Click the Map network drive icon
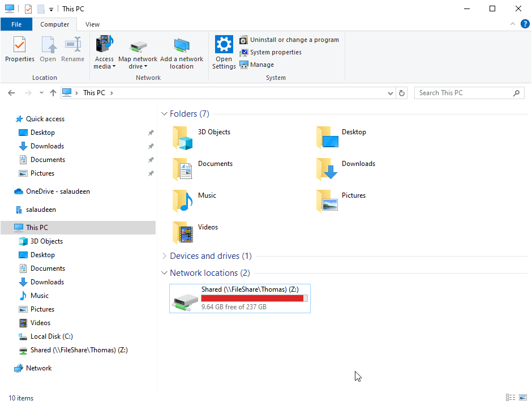The height and width of the screenshot is (405, 532). [138, 47]
